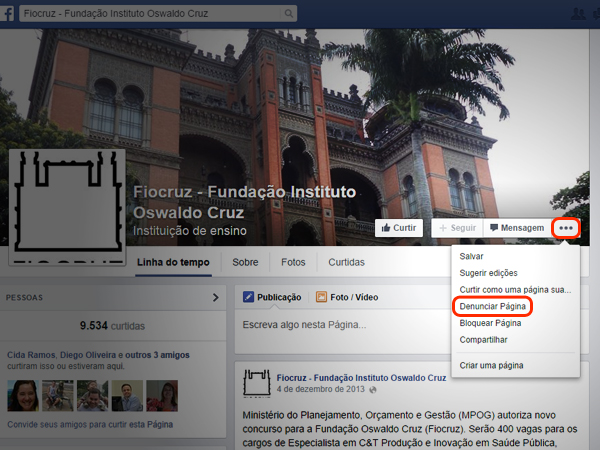Image resolution: width=600 pixels, height=450 pixels.
Task: Choose Denunciar Página option
Action: click(492, 307)
